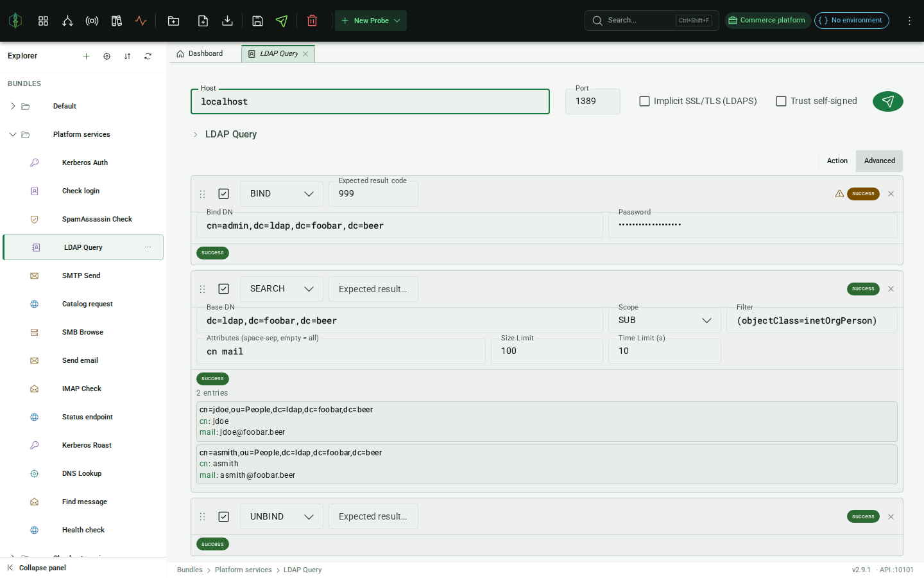924x578 pixels.
Task: Click the Explorer add plus icon
Action: 86,56
